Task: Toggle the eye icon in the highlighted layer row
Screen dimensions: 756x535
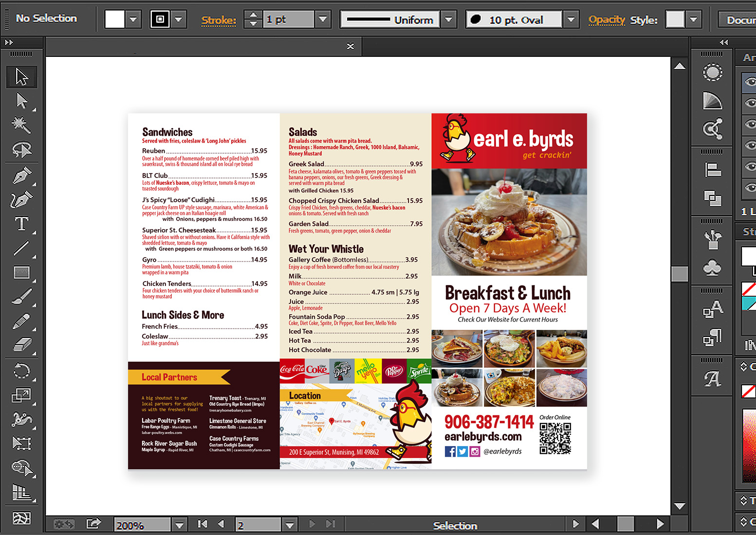Action: (750, 82)
